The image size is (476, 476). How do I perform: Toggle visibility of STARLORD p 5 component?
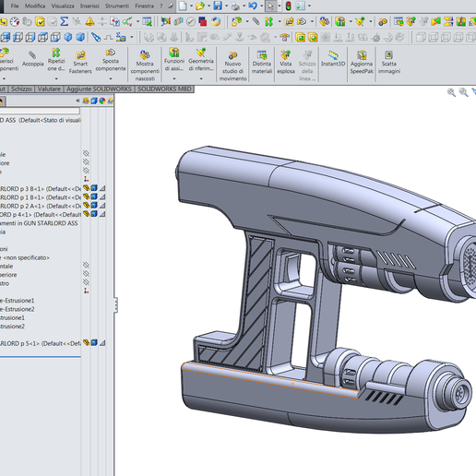coord(86,342)
